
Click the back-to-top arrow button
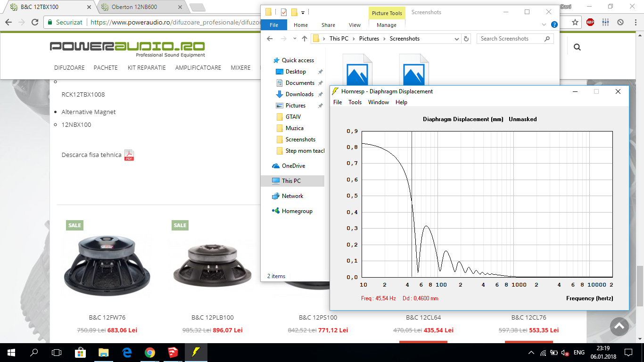point(619,326)
